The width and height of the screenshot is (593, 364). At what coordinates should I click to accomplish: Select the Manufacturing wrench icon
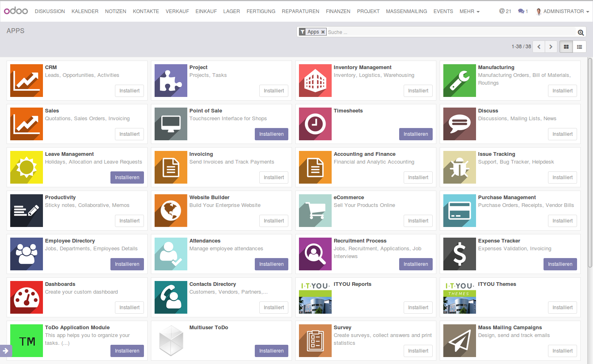(x=460, y=81)
